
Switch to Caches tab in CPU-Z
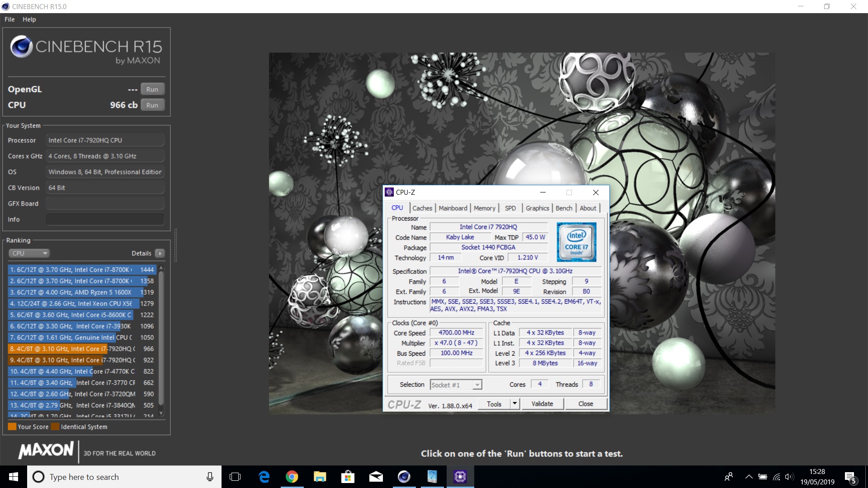tap(422, 208)
